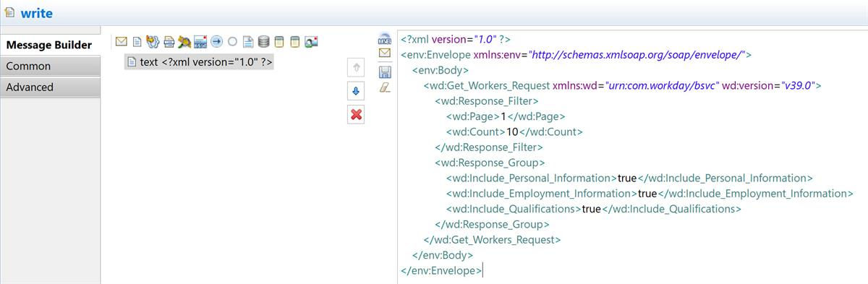The height and width of the screenshot is (284, 868).
Task: Click the <wd:Response_Group> opening tag
Action: (490, 163)
